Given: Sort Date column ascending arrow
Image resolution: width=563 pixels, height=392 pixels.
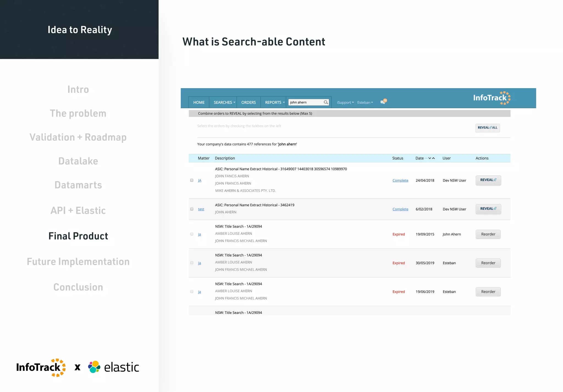Looking at the screenshot, I should pyautogui.click(x=434, y=158).
